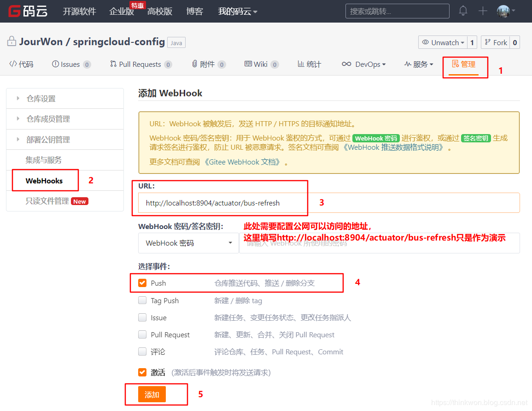Expand the DevOps dropdown menu
Image resolution: width=532 pixels, height=411 pixels.
tap(364, 65)
